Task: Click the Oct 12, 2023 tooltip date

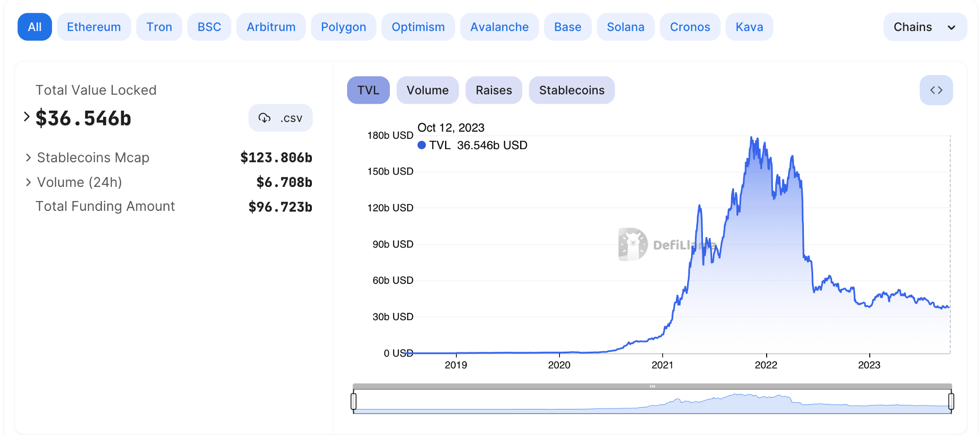Action: click(451, 128)
